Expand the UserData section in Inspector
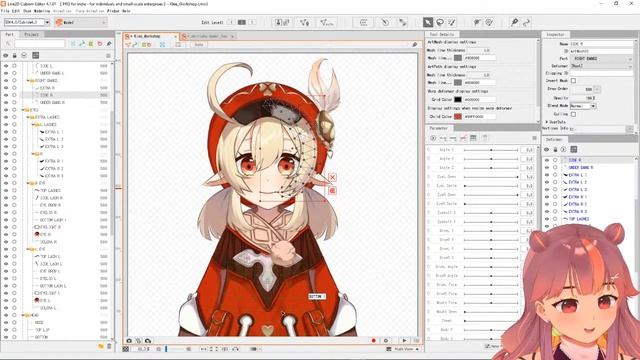The image size is (640, 360). [547, 122]
